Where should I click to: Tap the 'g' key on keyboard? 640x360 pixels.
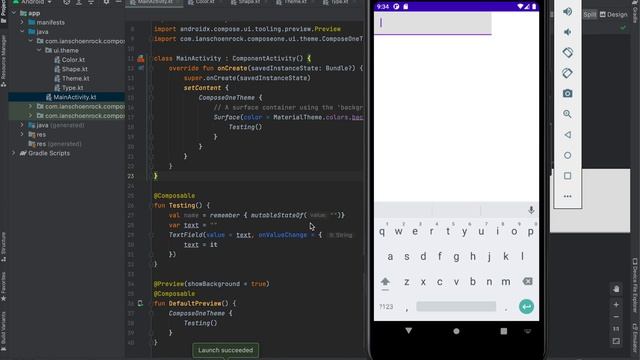pos(456,257)
